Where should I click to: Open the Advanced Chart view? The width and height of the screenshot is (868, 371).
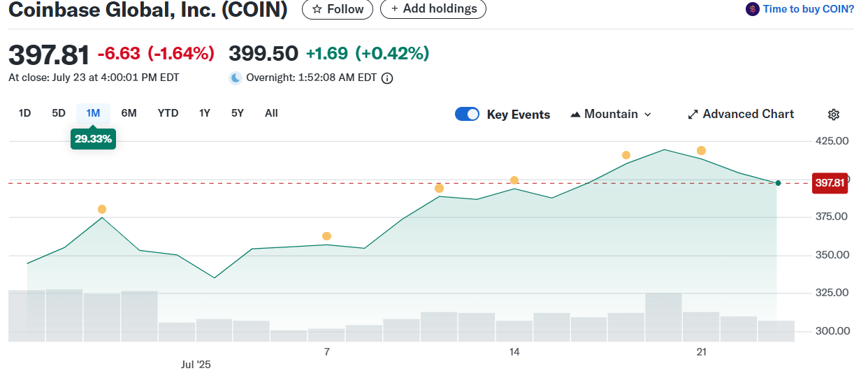[x=741, y=115]
